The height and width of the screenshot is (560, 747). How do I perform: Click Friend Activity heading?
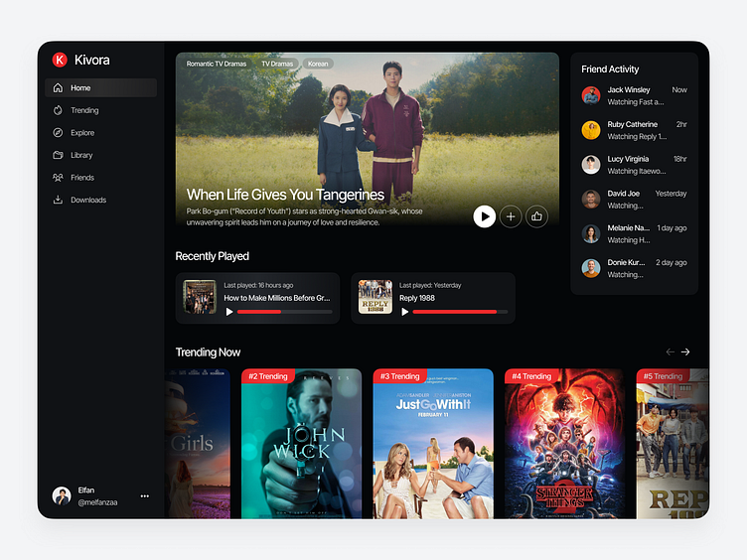point(610,70)
